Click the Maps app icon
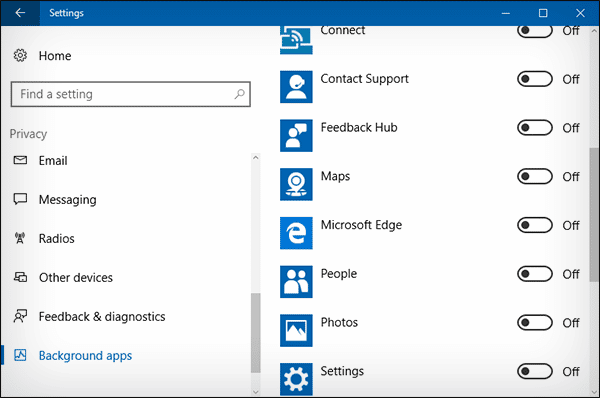This screenshot has height=398, width=600. tap(296, 184)
